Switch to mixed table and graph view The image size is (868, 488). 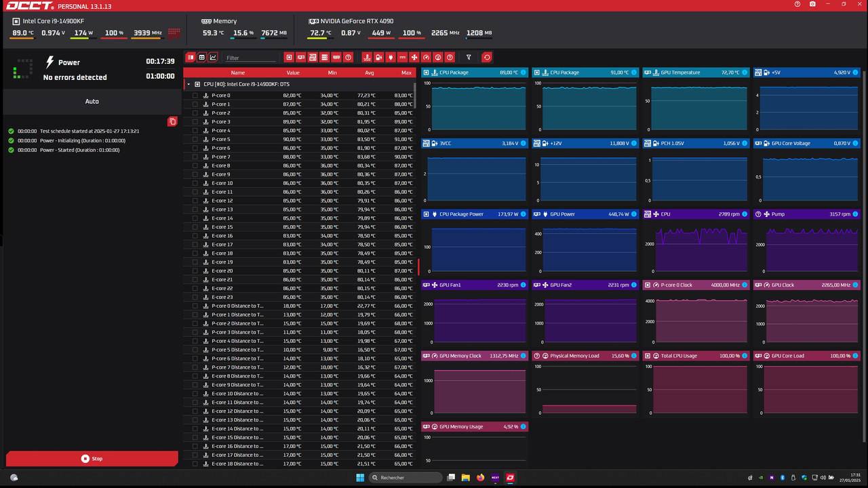191,58
